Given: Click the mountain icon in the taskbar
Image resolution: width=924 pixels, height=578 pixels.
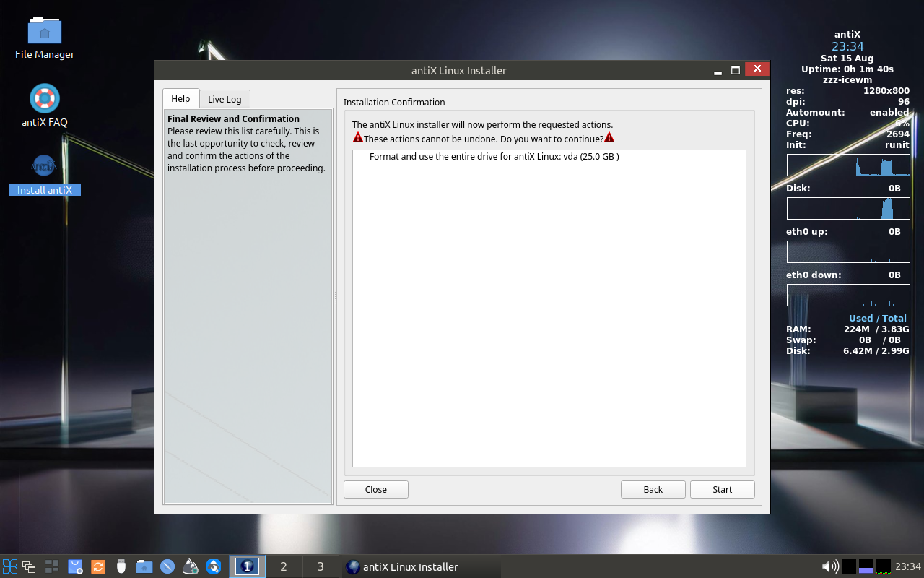Looking at the screenshot, I should tap(191, 566).
